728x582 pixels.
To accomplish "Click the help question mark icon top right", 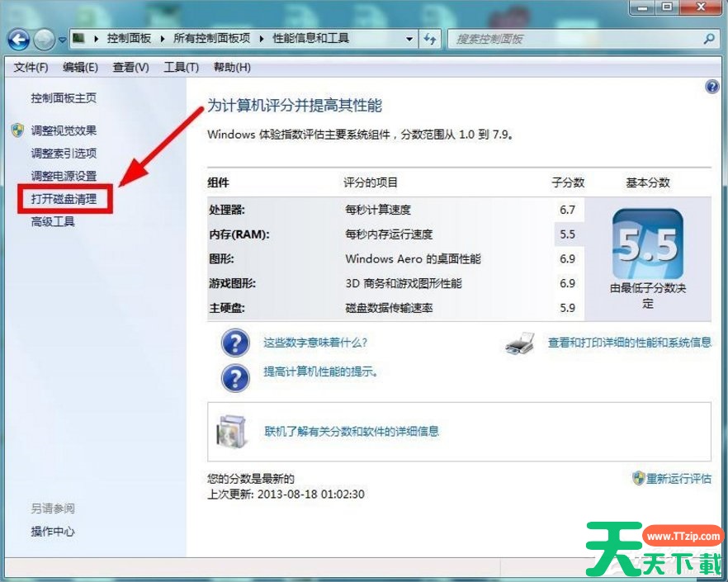I will 711,87.
